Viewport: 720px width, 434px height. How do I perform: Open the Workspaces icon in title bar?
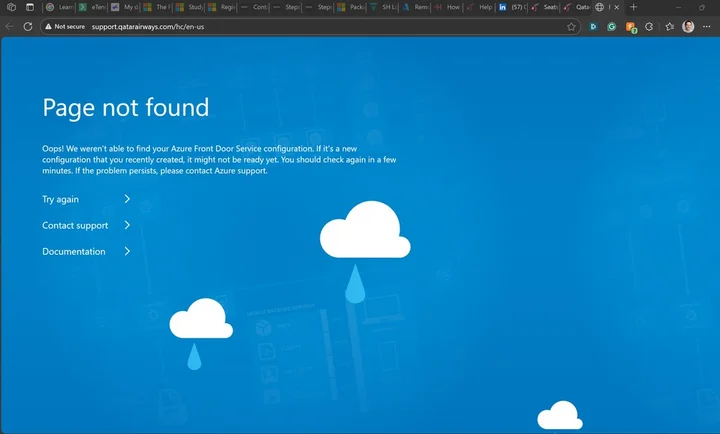tap(10, 7)
